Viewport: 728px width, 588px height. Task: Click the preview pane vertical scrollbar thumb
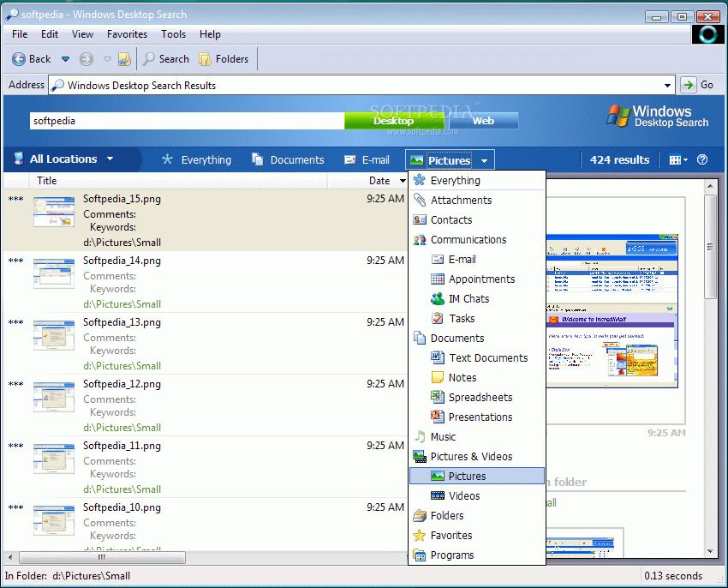click(710, 247)
